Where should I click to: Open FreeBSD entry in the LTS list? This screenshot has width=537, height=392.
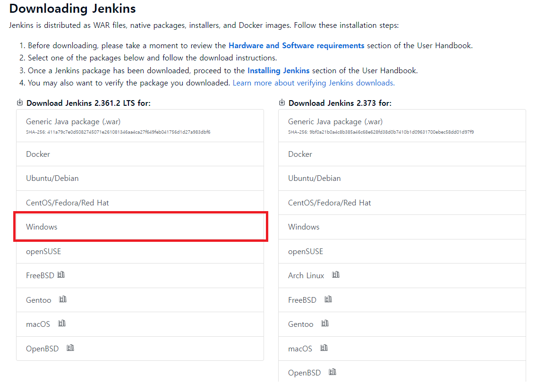pyautogui.click(x=140, y=276)
